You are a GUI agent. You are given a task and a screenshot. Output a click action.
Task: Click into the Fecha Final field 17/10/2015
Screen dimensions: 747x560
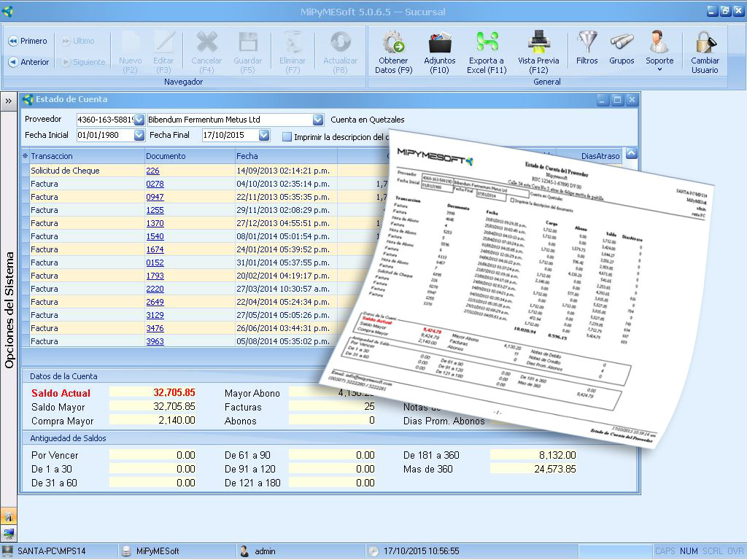tap(231, 135)
